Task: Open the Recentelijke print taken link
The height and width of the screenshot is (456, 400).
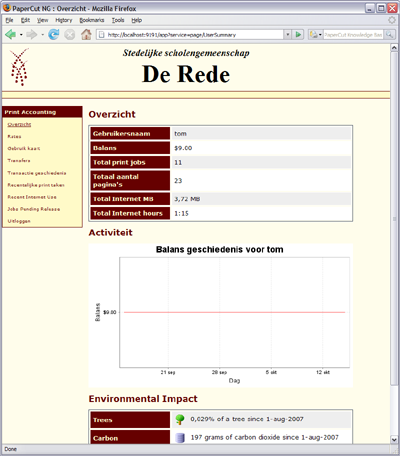Action: click(x=36, y=185)
